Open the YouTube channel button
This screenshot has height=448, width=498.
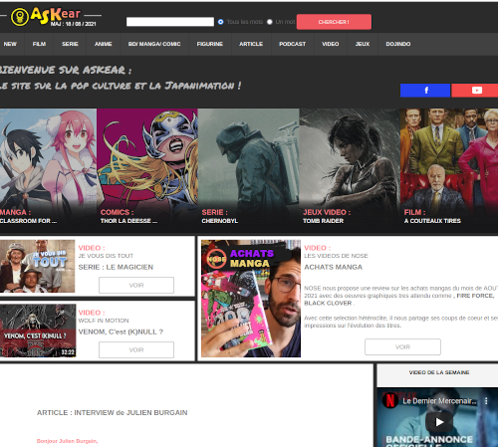pos(475,91)
